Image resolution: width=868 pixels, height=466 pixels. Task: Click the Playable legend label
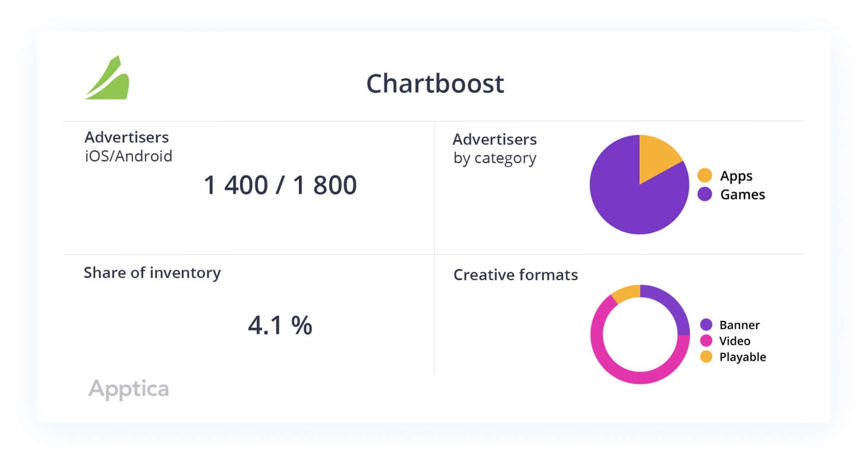click(x=742, y=357)
